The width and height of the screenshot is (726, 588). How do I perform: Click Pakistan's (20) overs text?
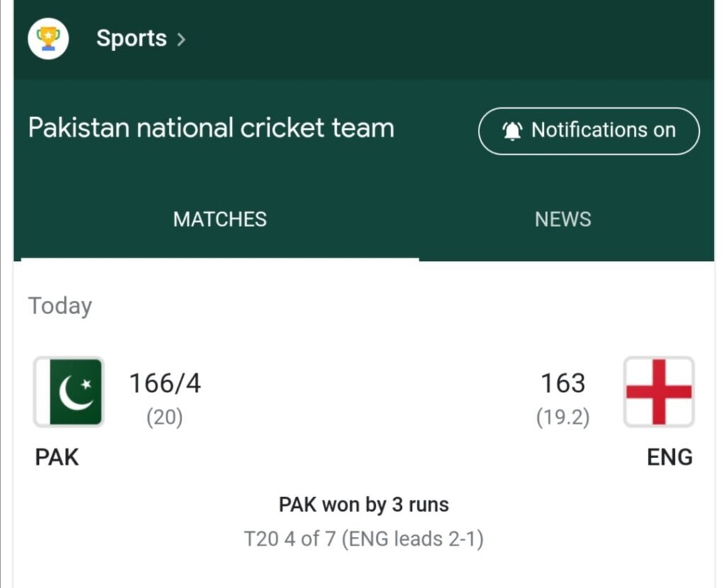pyautogui.click(x=164, y=418)
